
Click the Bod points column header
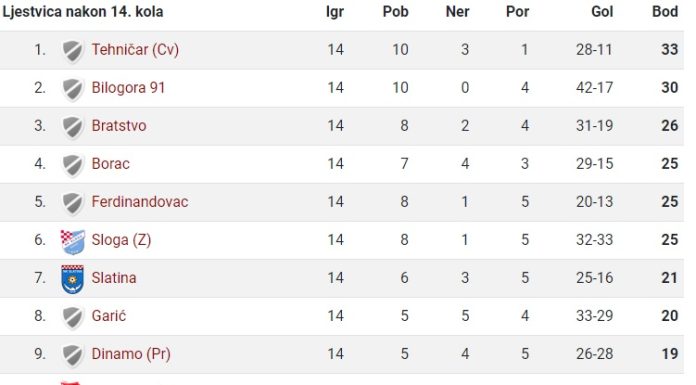pyautogui.click(x=665, y=12)
